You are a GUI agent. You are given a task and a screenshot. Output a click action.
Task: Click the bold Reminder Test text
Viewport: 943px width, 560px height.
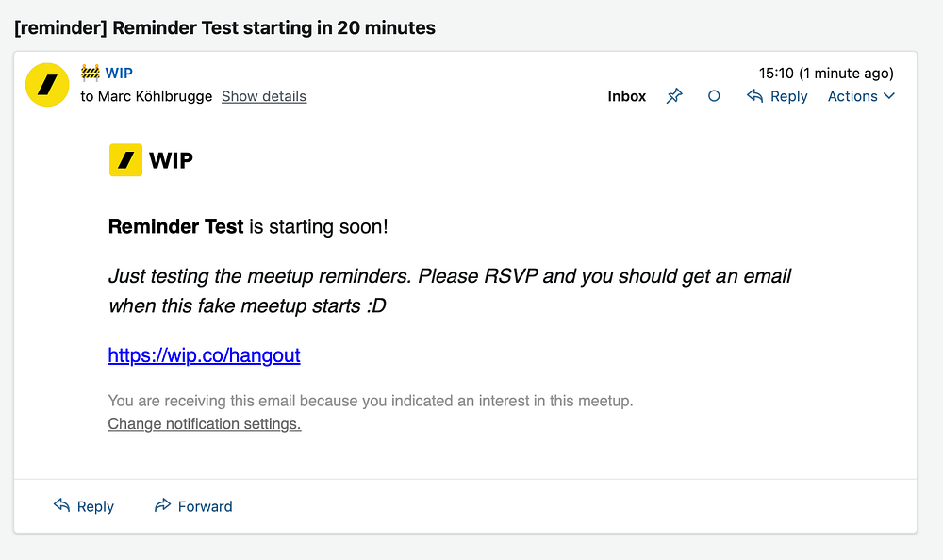176,227
